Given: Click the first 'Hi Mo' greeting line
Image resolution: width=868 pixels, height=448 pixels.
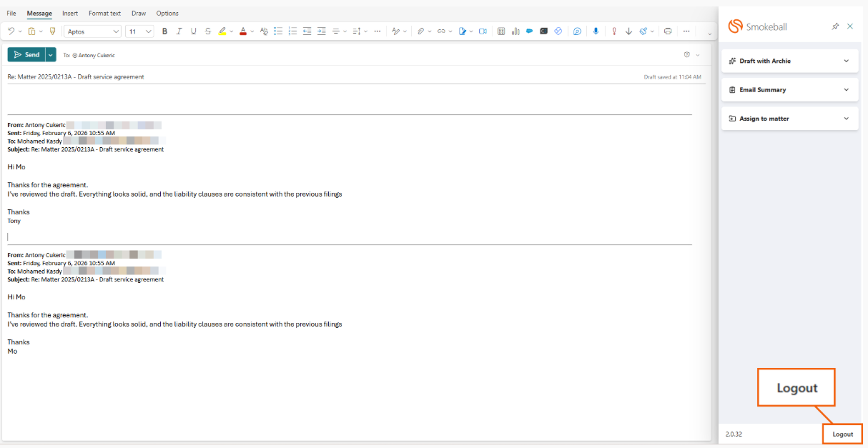Looking at the screenshot, I should [x=16, y=166].
